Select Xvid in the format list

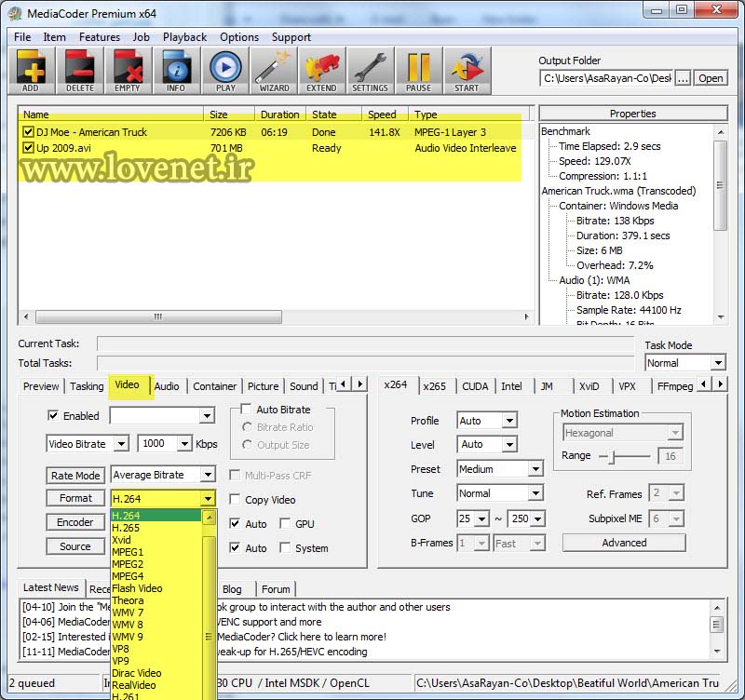click(156, 540)
